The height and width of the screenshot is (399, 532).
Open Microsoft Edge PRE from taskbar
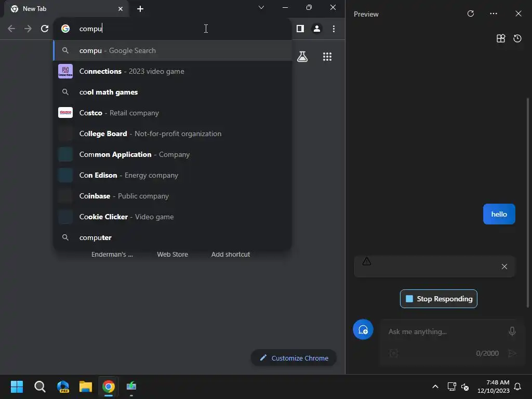63,387
